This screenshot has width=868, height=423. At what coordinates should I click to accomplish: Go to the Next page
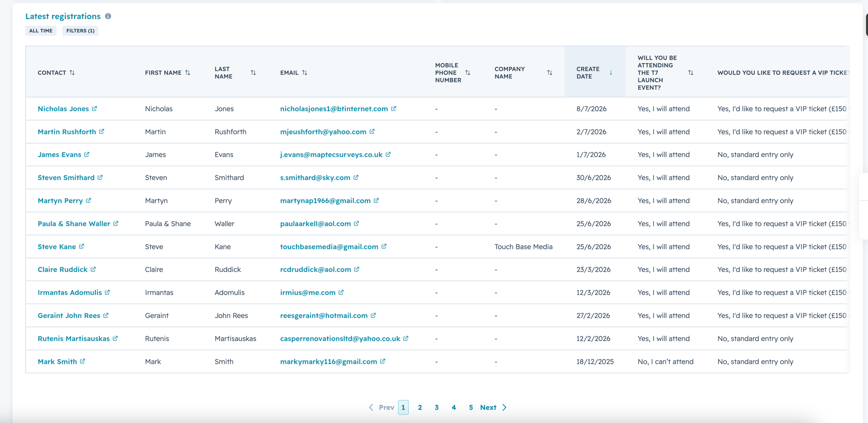[493, 407]
